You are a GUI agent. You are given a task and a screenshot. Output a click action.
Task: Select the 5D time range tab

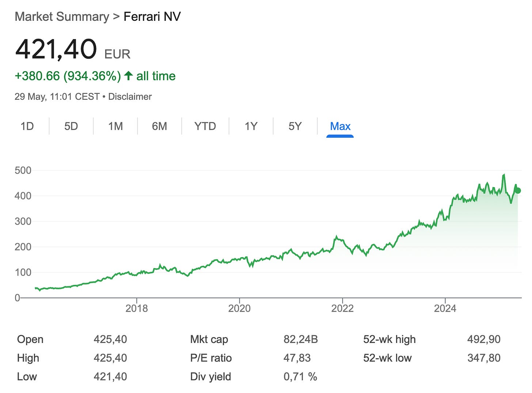point(71,126)
